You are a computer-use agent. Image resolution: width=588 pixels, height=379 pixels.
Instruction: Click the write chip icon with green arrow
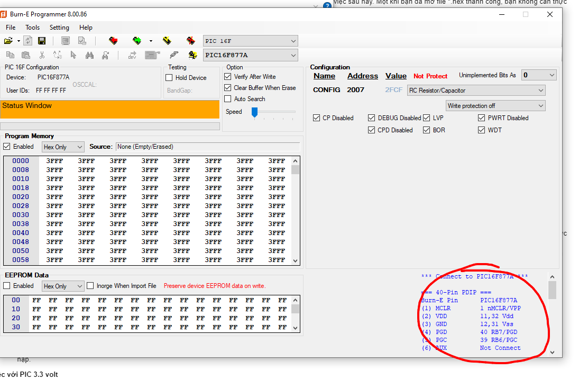[137, 41]
